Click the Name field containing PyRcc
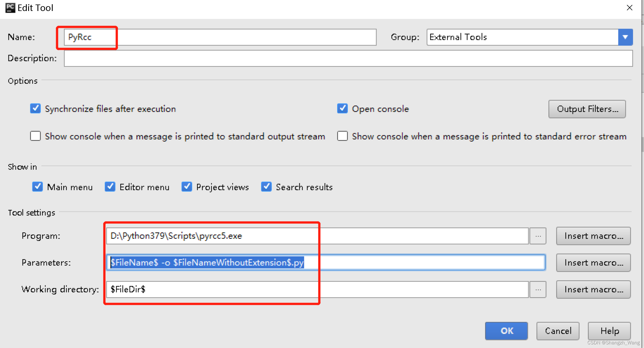The height and width of the screenshot is (348, 644). (x=220, y=37)
